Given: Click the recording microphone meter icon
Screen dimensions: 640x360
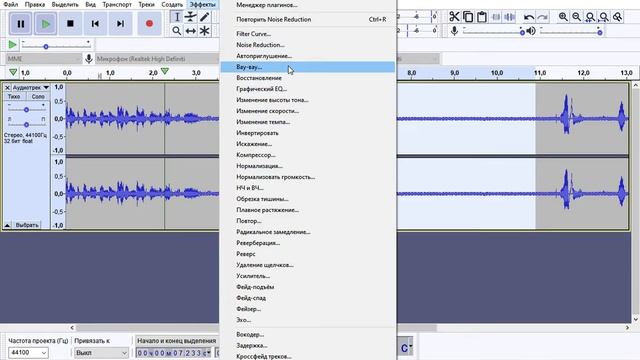Looking at the screenshot, I should [454, 31].
